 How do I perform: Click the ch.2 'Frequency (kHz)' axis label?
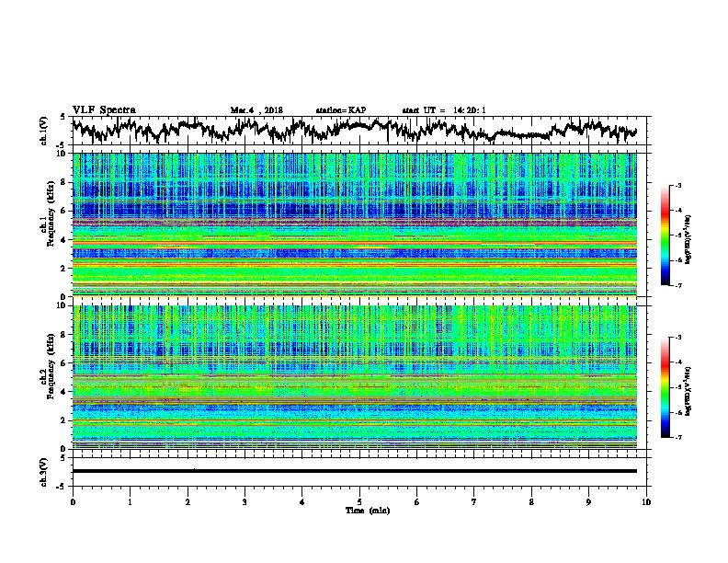(x=51, y=366)
